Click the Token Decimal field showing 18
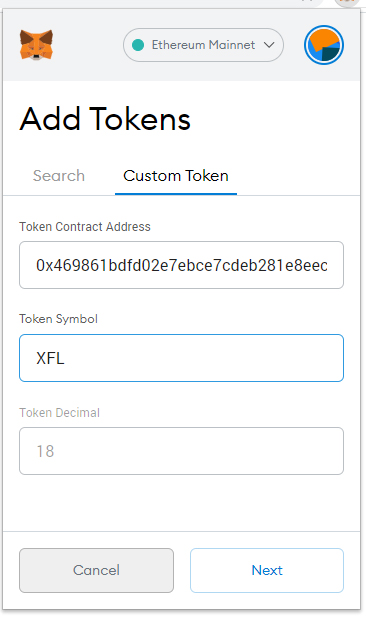The height and width of the screenshot is (623, 366). click(x=181, y=451)
